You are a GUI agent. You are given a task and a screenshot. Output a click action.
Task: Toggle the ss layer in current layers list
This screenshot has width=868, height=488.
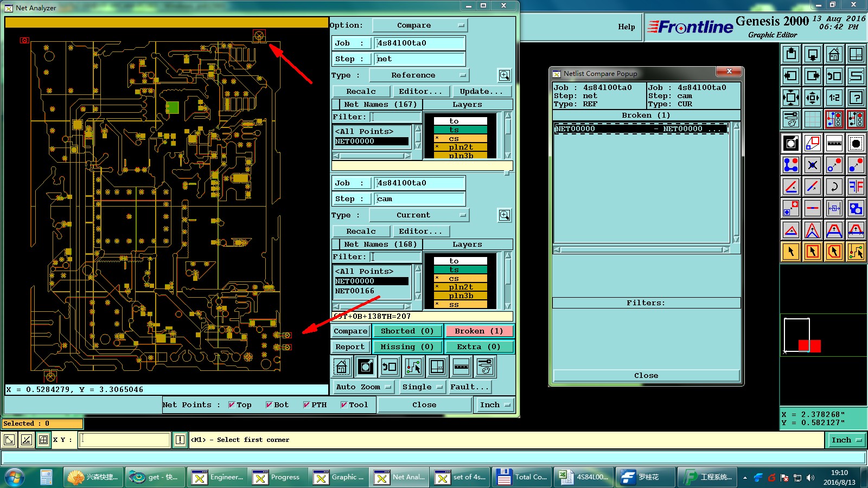pos(460,305)
